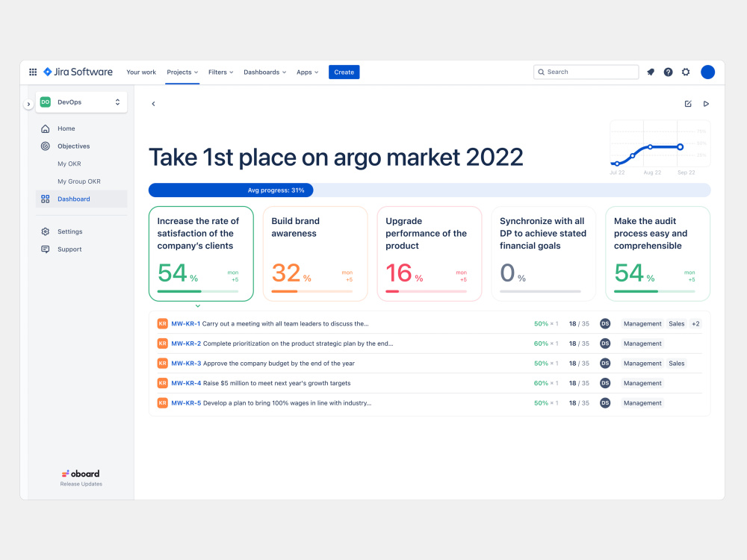747x560 pixels.
Task: Open the Dashboards dropdown menu
Action: (265, 72)
